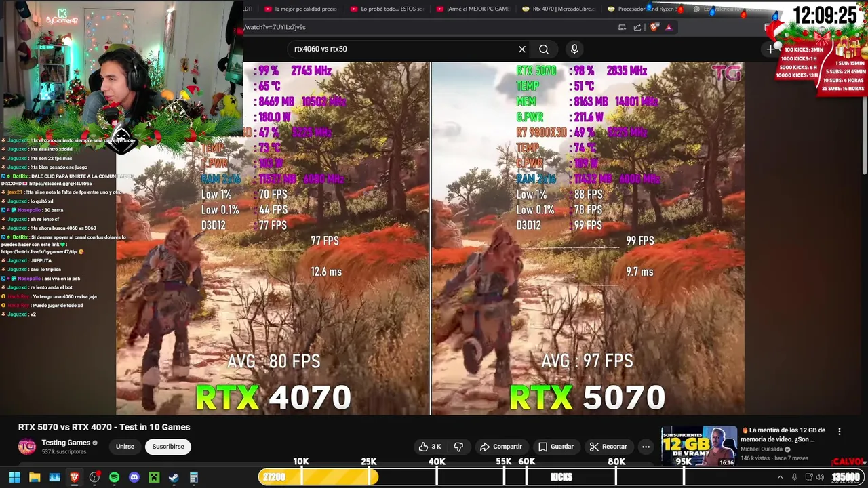
Task: Click the RTX 5070 vs RTX 4070 video player
Action: (x=430, y=238)
